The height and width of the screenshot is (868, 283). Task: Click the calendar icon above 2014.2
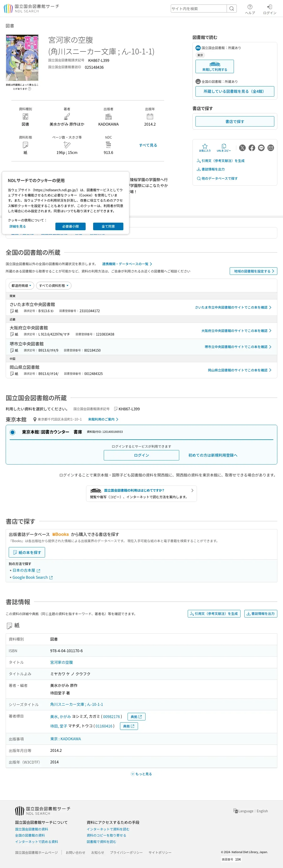pyautogui.click(x=150, y=117)
